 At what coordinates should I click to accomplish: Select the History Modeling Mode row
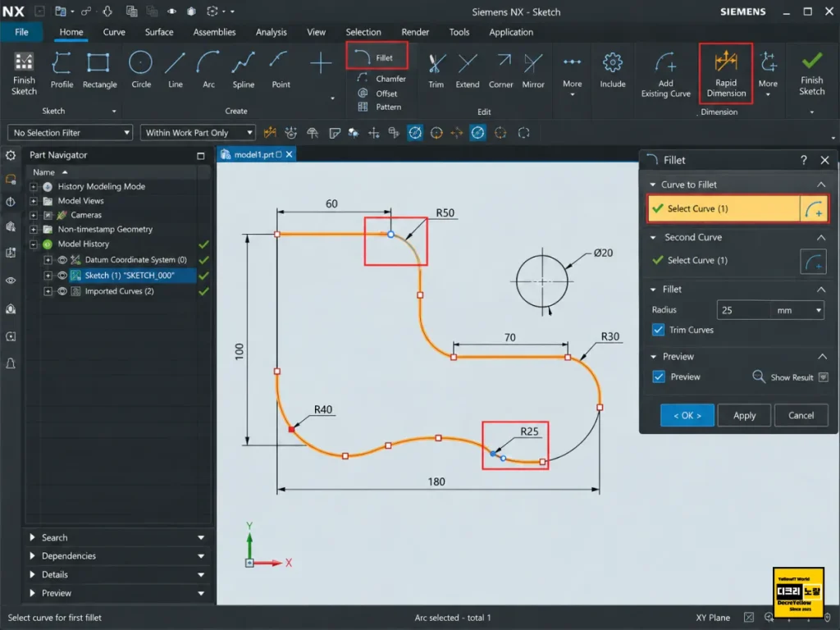(x=101, y=186)
